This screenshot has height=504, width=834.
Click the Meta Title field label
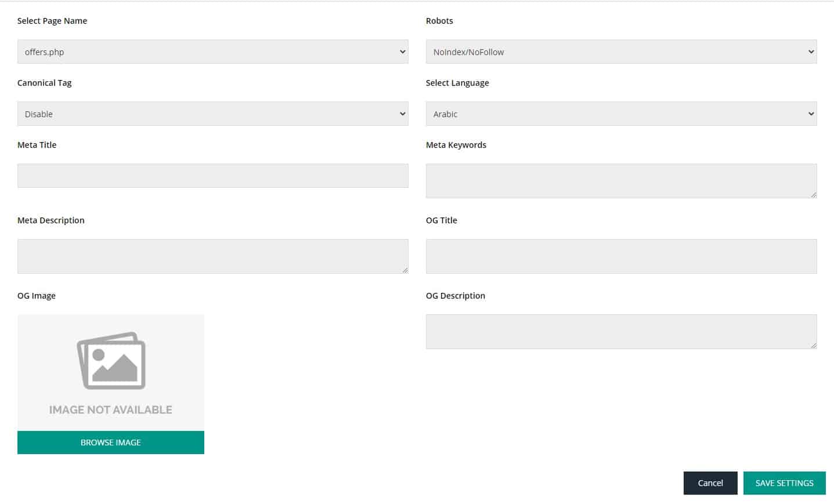coord(37,145)
